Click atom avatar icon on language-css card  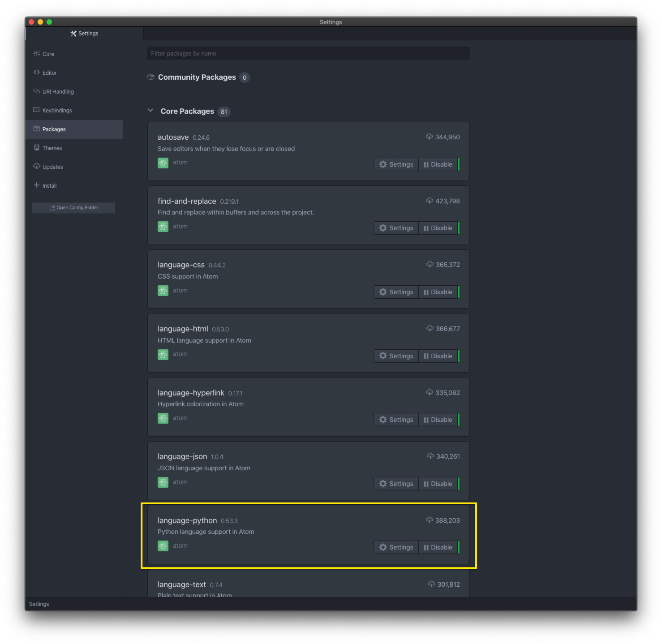click(163, 291)
